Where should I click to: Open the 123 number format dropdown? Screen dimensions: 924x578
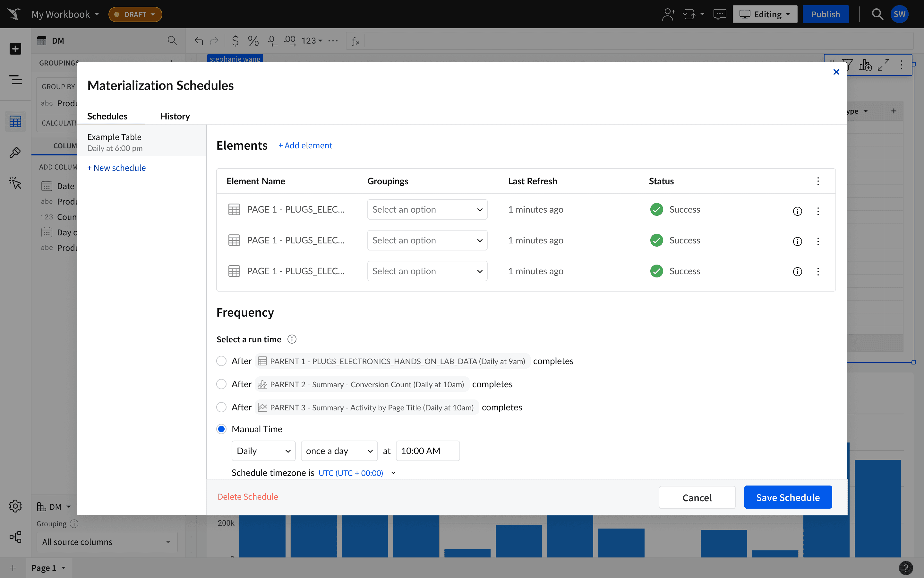[x=312, y=40]
